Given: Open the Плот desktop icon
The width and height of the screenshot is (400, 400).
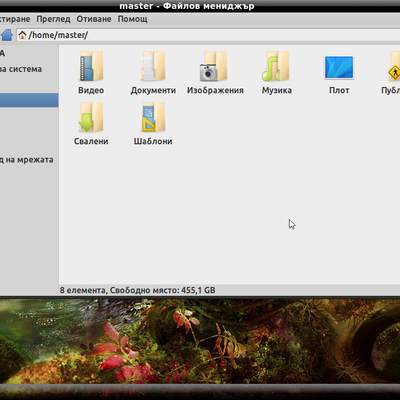Looking at the screenshot, I should [339, 67].
